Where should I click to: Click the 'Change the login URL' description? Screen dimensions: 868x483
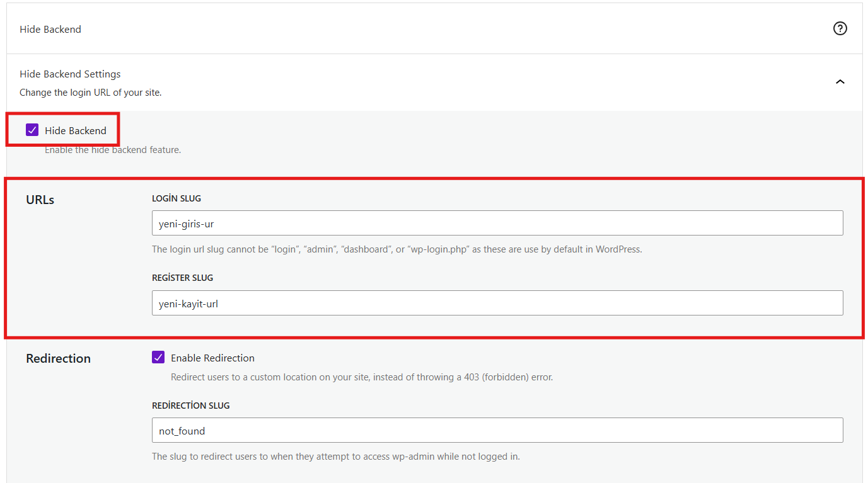(91, 93)
